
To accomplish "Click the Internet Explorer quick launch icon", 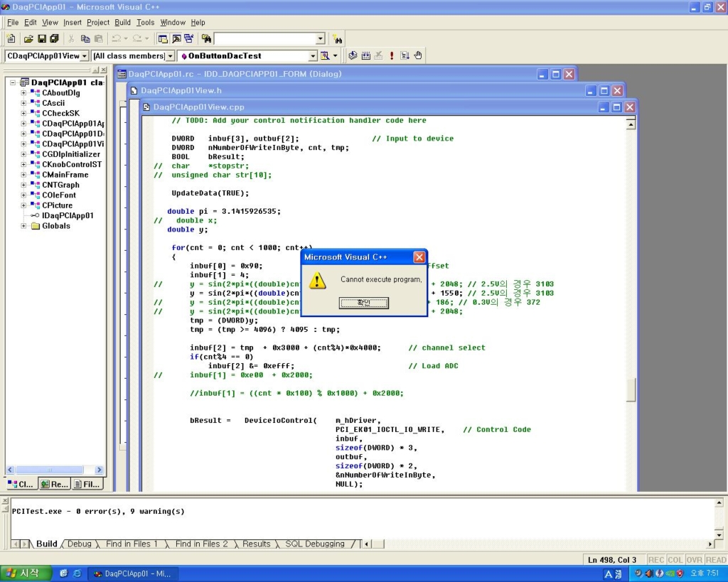I will (x=77, y=573).
